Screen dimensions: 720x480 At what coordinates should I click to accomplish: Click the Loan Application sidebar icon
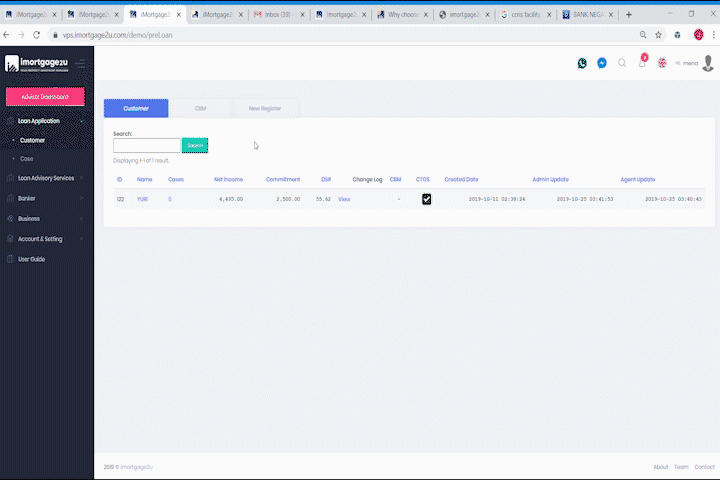click(10, 121)
